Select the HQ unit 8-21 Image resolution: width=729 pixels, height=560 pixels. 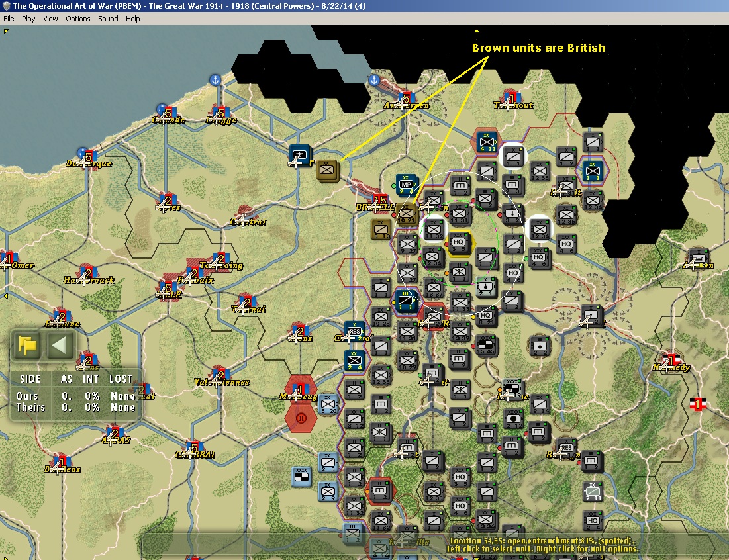[x=486, y=316]
